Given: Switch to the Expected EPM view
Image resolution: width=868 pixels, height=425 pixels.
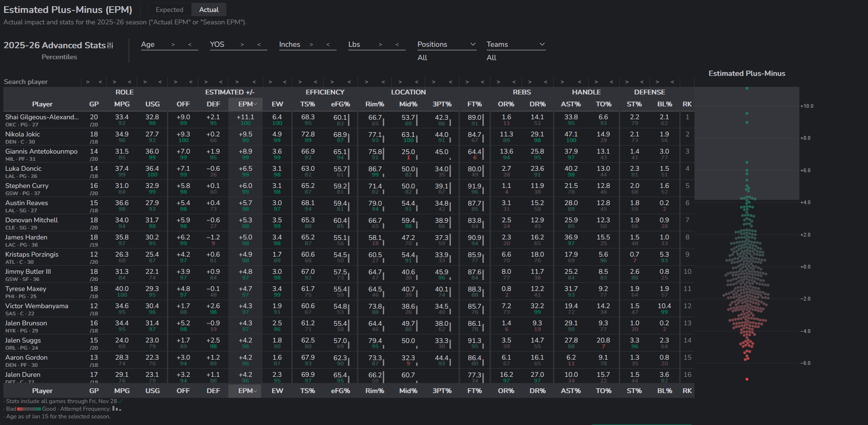Looking at the screenshot, I should (x=169, y=10).
